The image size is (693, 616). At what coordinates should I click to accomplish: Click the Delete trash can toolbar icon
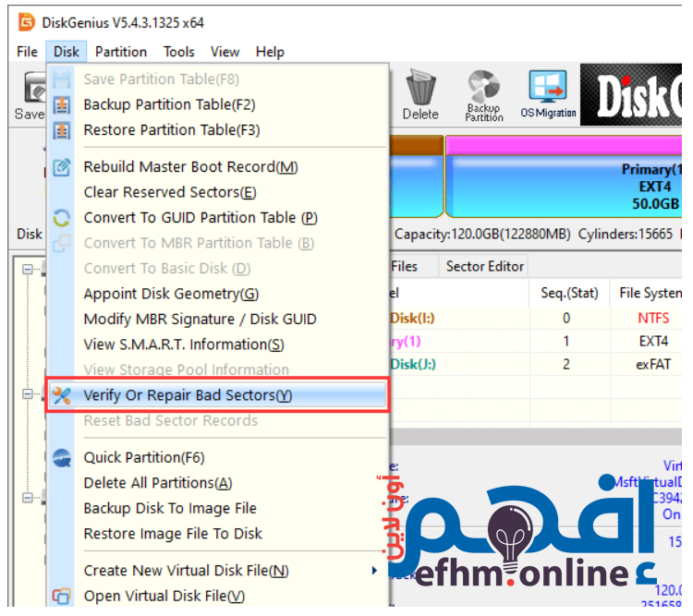420,91
